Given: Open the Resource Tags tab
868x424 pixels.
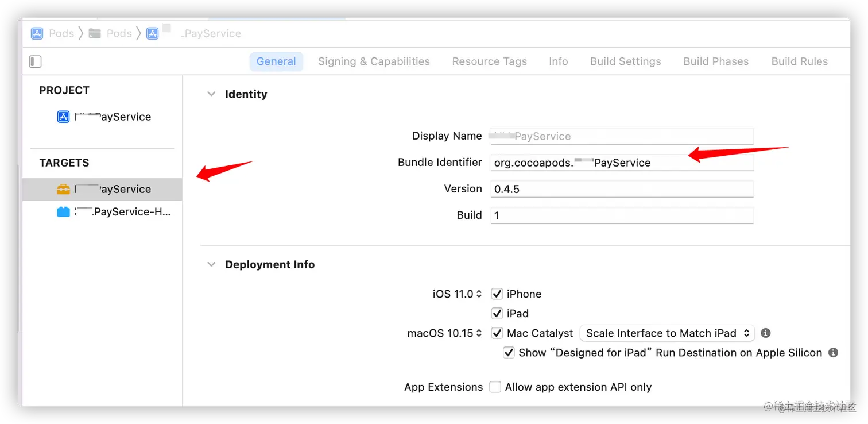Looking at the screenshot, I should pos(490,61).
